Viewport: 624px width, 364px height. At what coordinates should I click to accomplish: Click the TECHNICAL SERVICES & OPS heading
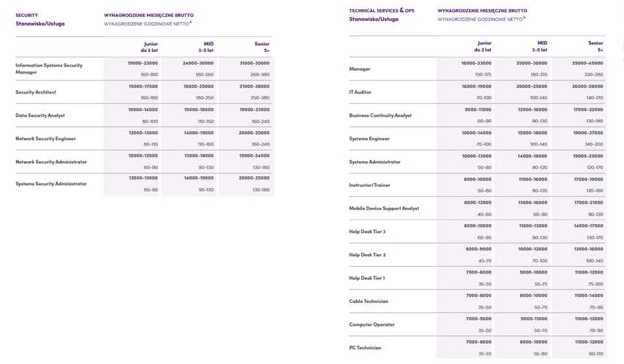click(x=382, y=11)
